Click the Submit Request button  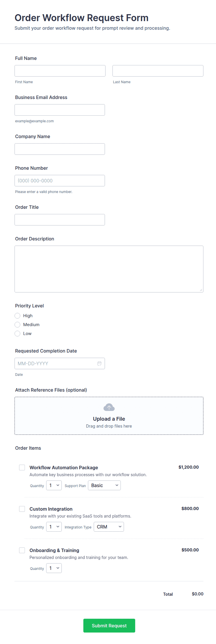tap(109, 625)
